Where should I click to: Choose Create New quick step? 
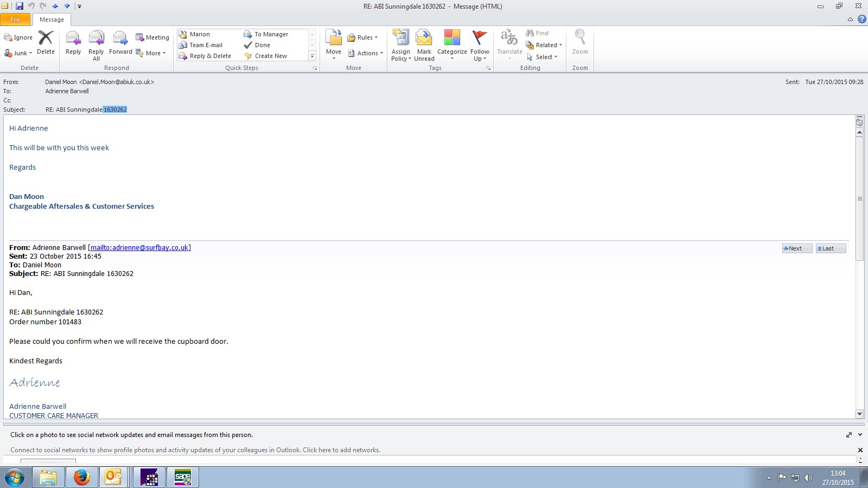pos(266,56)
